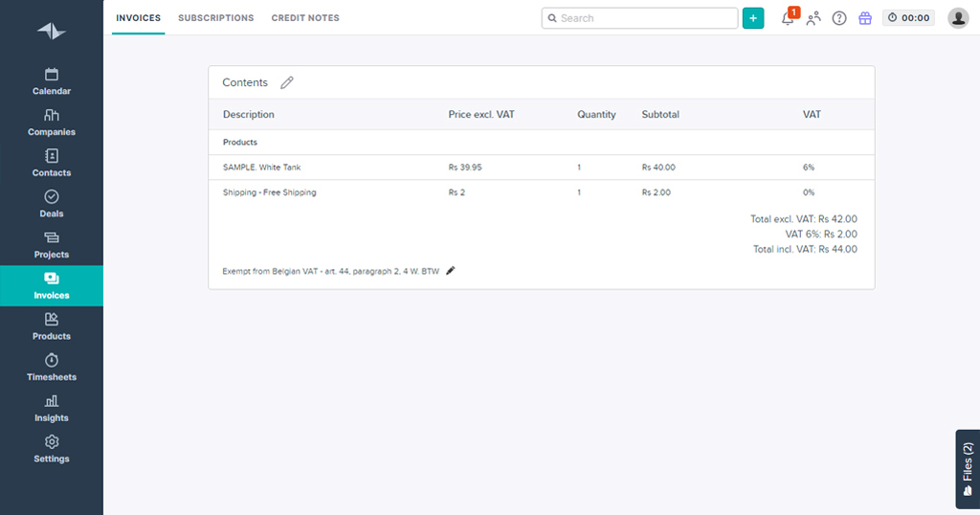
Task: Switch to the Invoices tab
Action: click(x=138, y=18)
